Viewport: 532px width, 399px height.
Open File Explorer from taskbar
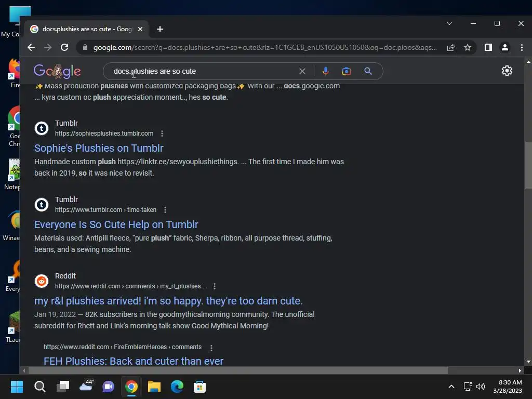tap(154, 387)
